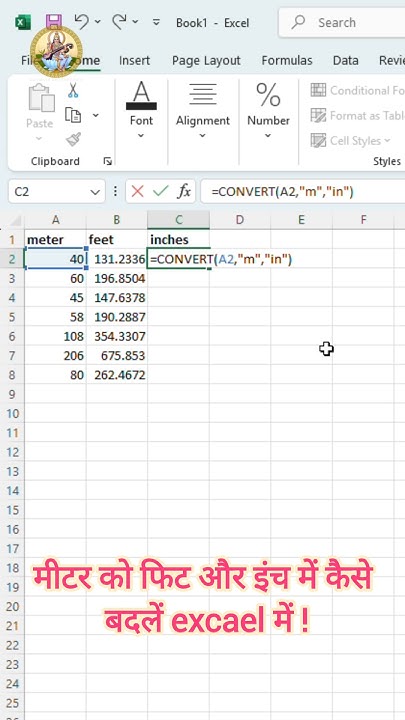This screenshot has width=405, height=720.
Task: Select row 9 header
Action: click(x=12, y=394)
